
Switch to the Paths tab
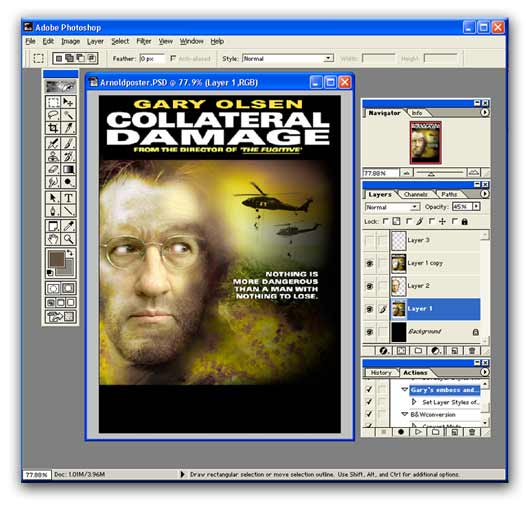tap(449, 195)
